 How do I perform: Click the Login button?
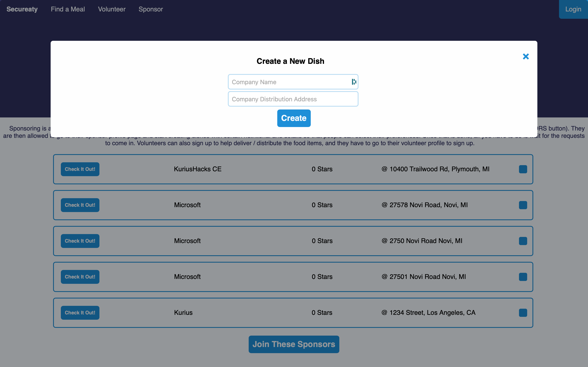pos(573,9)
